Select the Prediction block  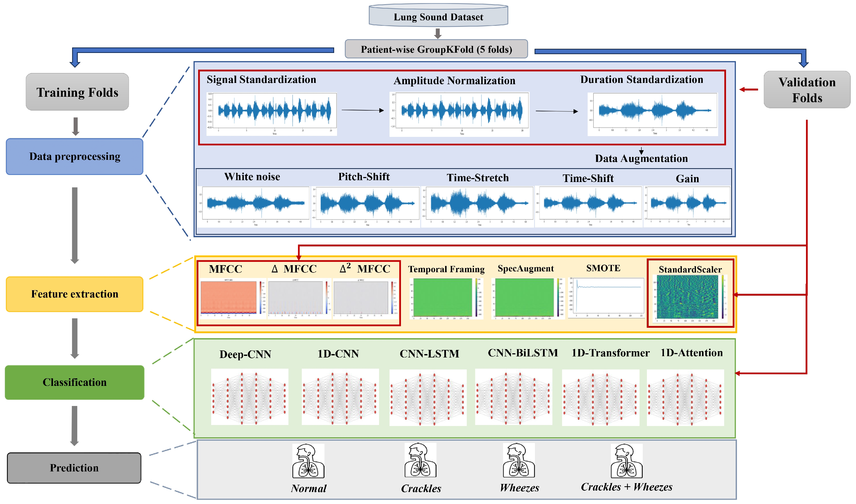[x=74, y=468]
